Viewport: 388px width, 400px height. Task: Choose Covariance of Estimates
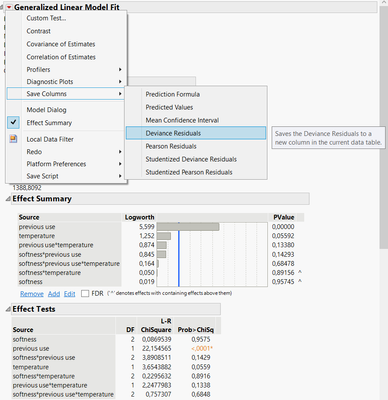(x=61, y=44)
